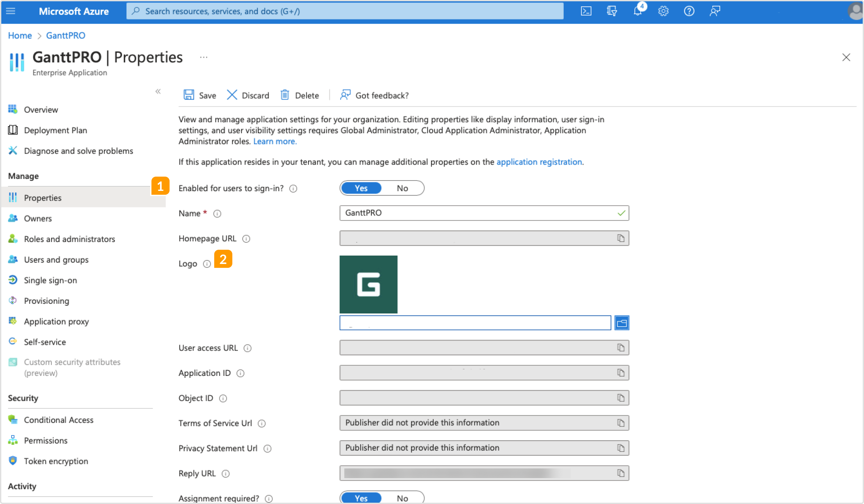864x504 pixels.
Task: Click Got feedback? in the toolbar
Action: coord(374,95)
